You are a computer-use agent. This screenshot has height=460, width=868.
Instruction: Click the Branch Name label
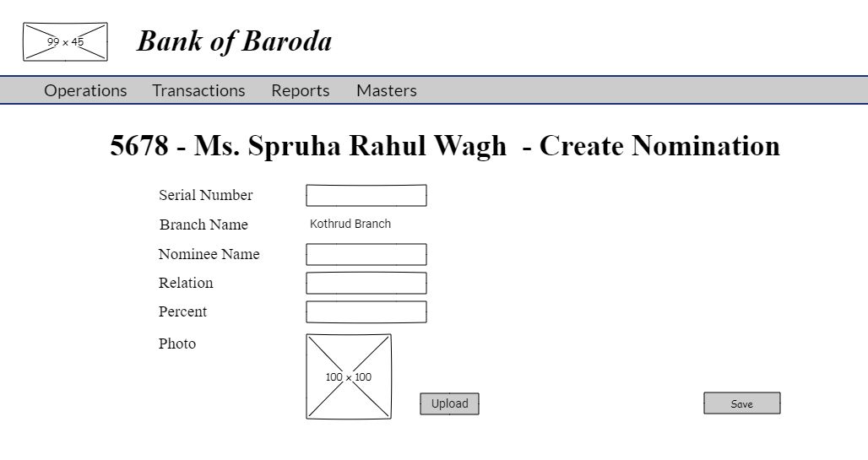(203, 225)
